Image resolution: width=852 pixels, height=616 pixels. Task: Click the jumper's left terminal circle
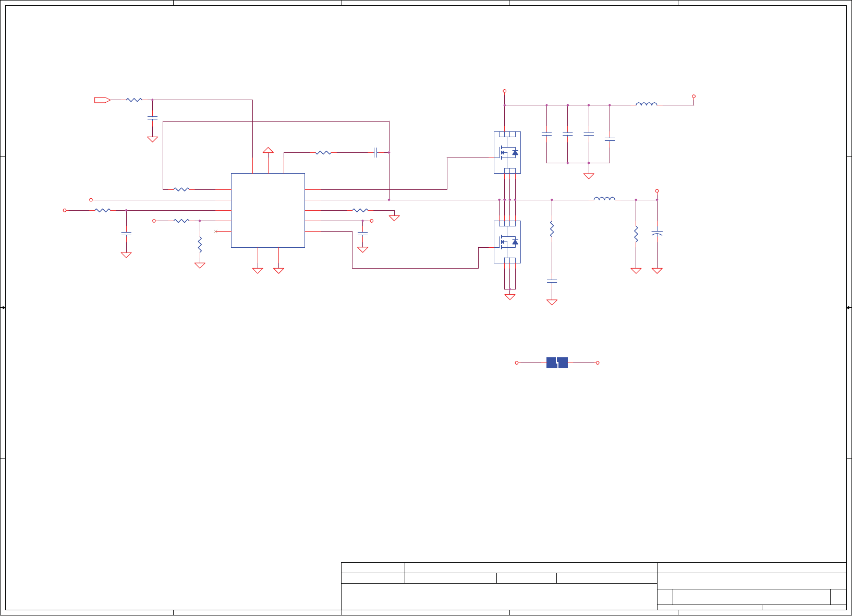(517, 363)
